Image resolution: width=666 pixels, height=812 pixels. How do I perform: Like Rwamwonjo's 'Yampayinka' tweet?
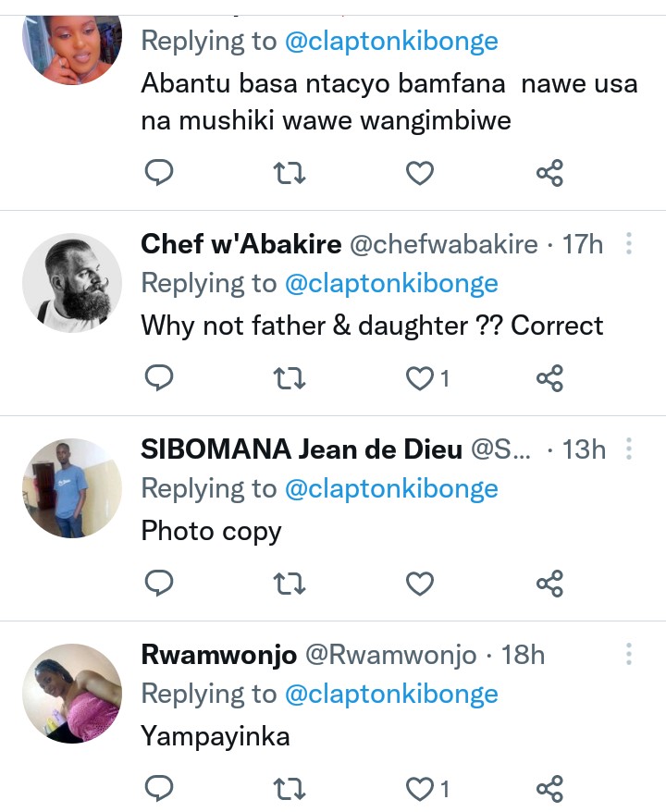[421, 789]
